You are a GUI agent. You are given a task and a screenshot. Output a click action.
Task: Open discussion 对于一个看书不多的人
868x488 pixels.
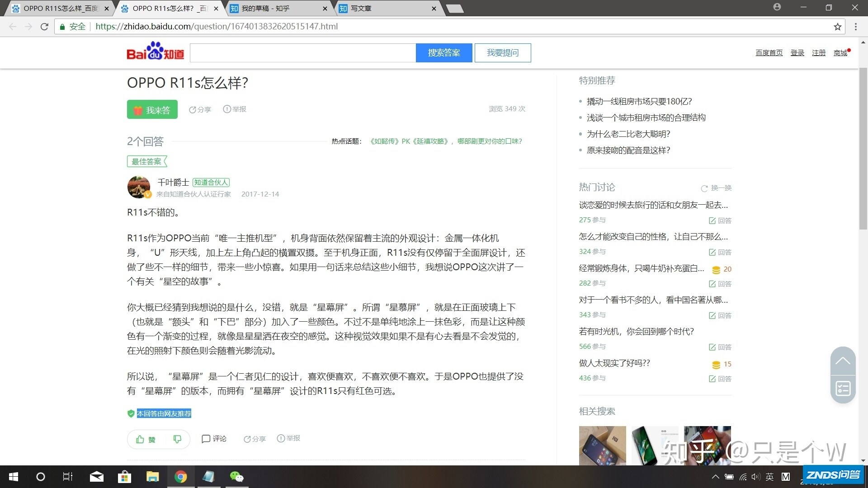pyautogui.click(x=653, y=300)
